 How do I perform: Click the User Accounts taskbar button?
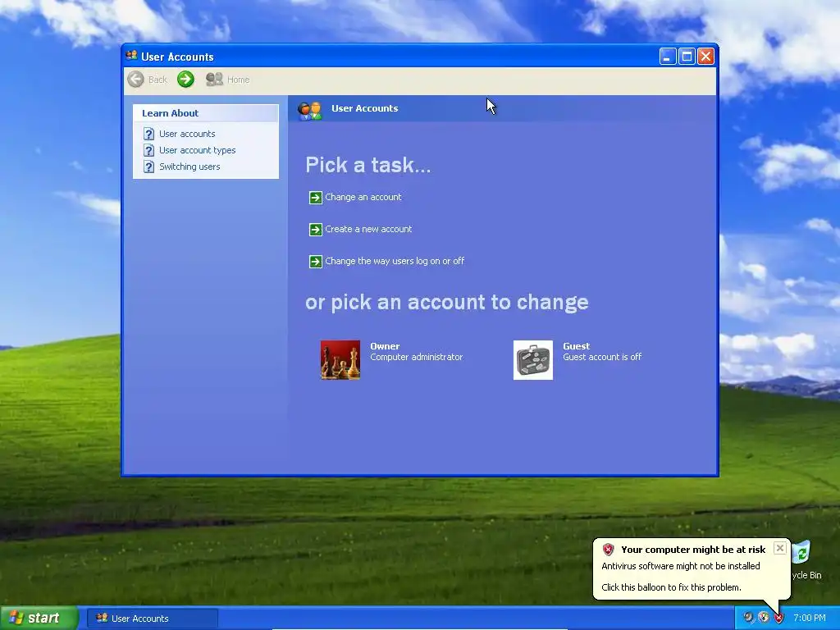pyautogui.click(x=153, y=619)
